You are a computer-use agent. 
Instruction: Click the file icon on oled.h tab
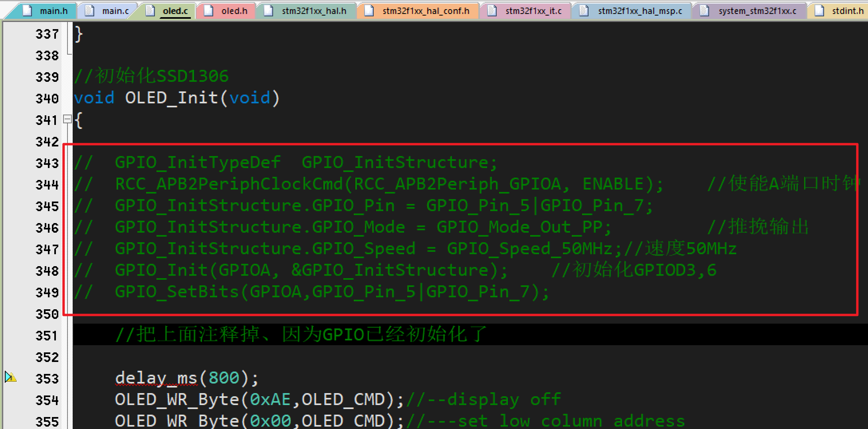208,11
